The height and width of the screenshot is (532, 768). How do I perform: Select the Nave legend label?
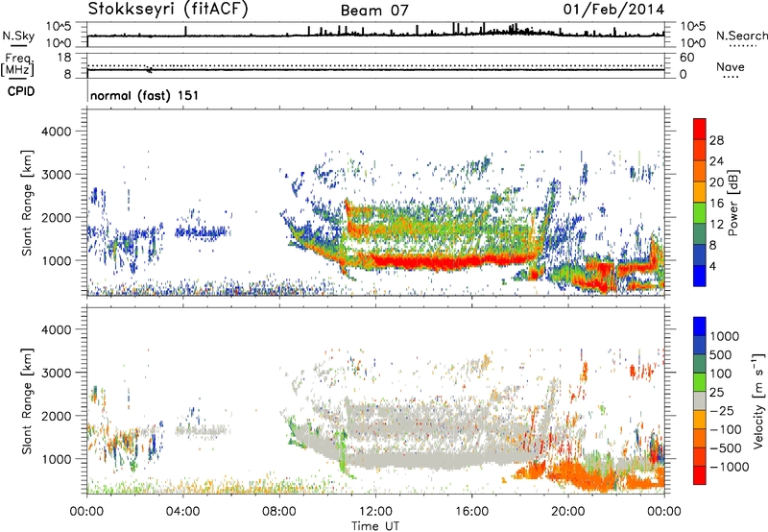click(x=731, y=67)
